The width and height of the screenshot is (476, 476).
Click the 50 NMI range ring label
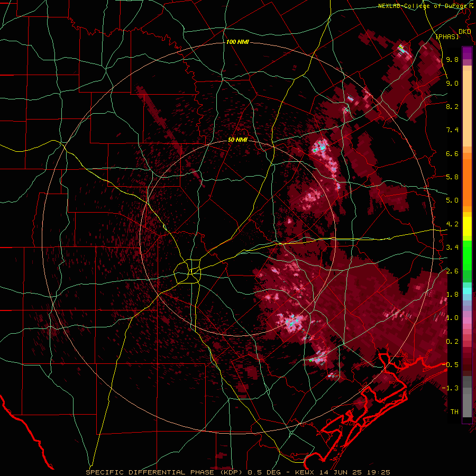point(237,140)
